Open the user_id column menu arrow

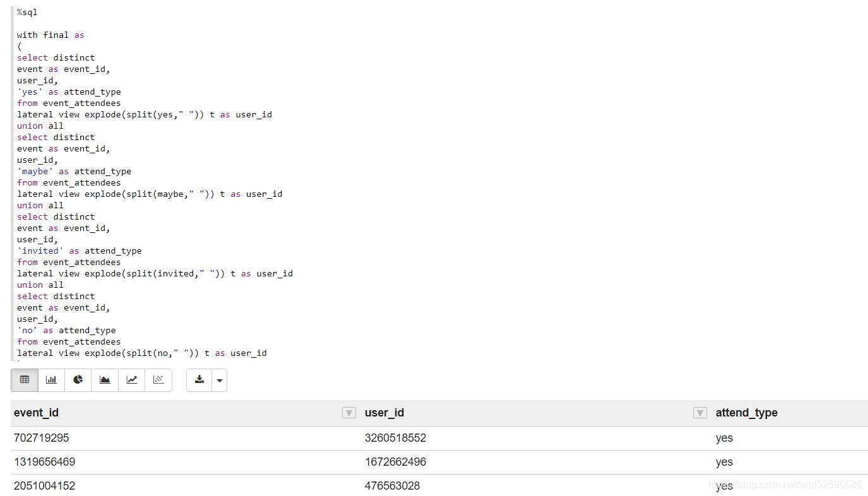click(x=700, y=413)
